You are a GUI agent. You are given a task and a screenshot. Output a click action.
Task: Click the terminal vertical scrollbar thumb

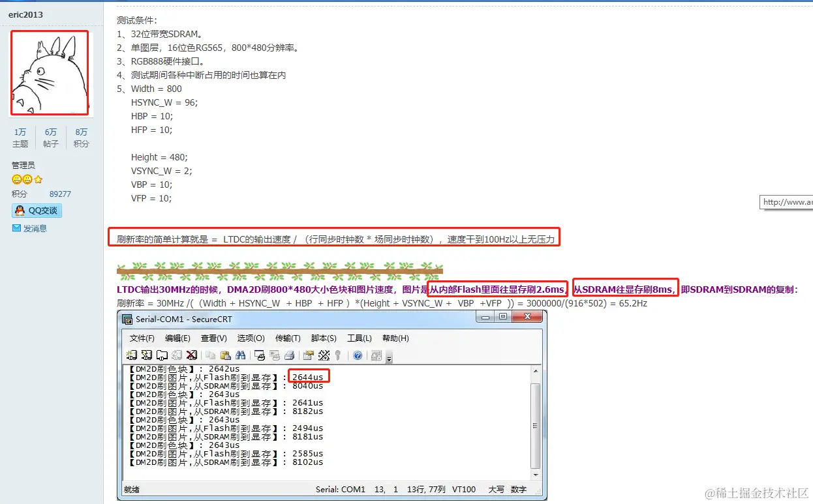(536, 425)
